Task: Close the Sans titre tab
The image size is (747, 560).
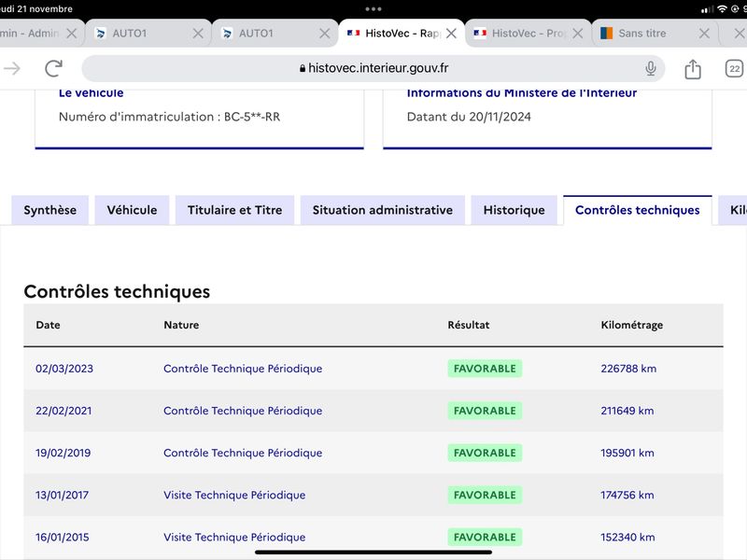Action: 704,34
